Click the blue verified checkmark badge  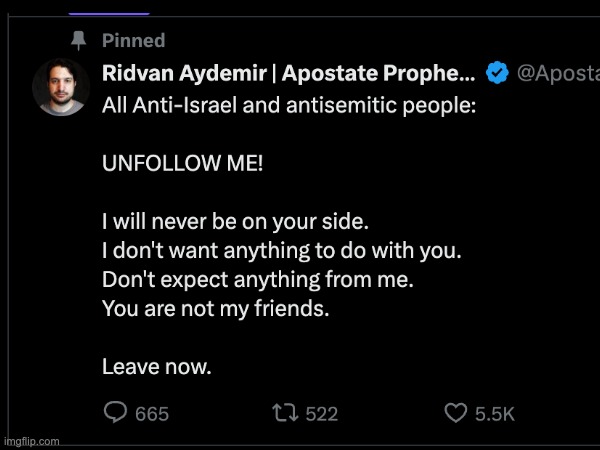497,73
